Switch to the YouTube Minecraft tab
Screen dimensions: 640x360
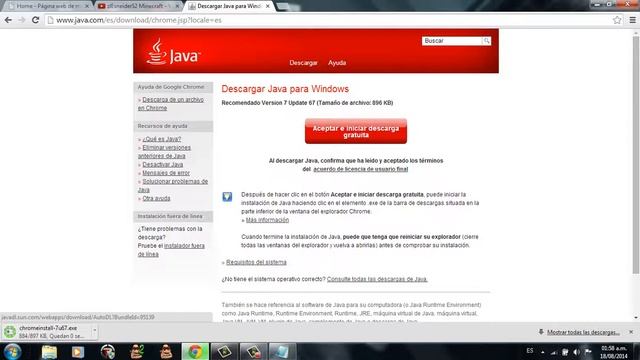click(139, 6)
